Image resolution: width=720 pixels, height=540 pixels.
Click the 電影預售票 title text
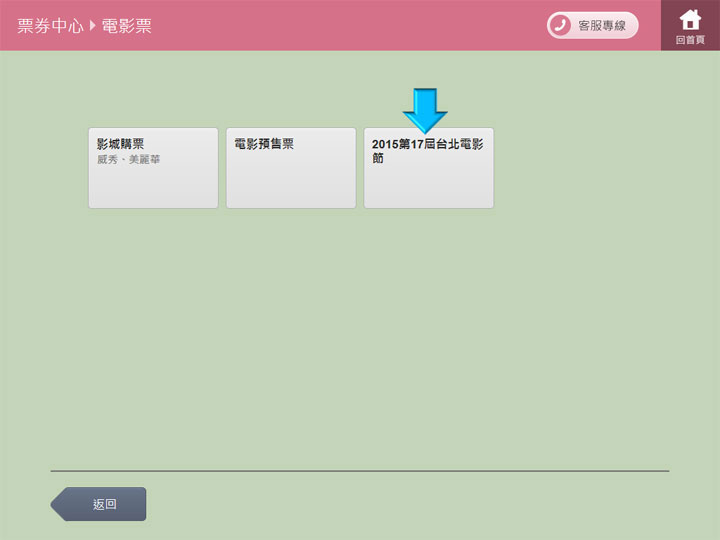tap(264, 144)
